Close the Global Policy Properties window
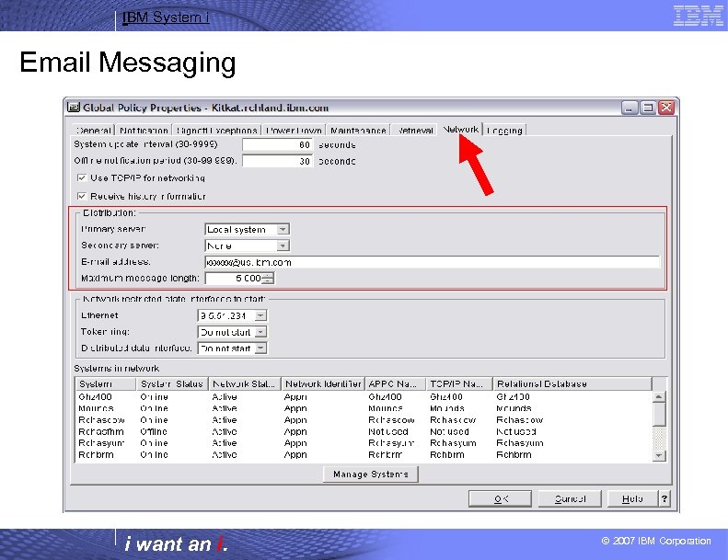728x560 pixels. coord(666,108)
